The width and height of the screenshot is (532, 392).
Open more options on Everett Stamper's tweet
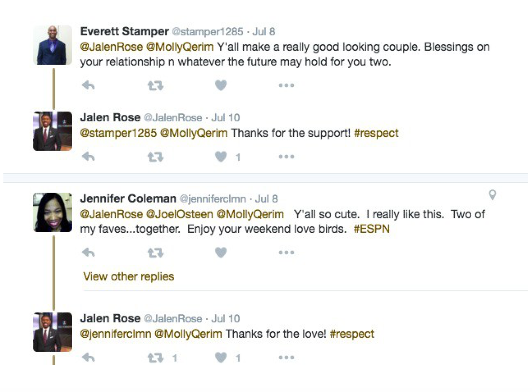point(286,85)
